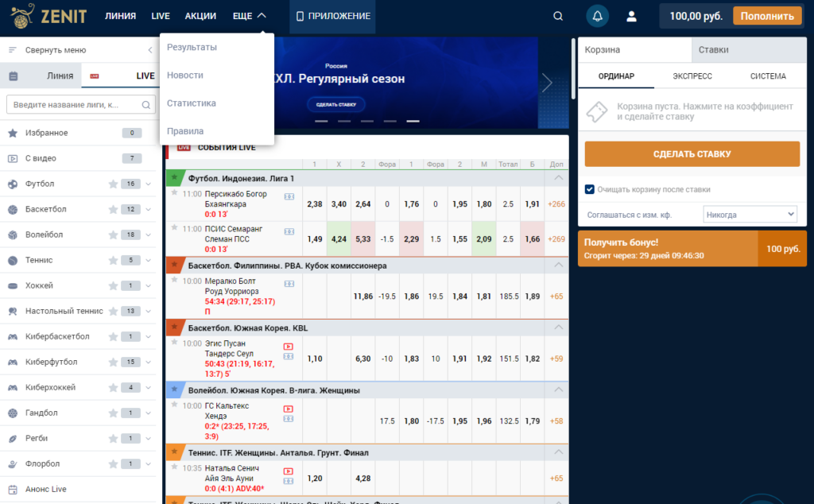Click the hockey puck icon next to Хоккей
The image size is (814, 504).
coord(13,285)
